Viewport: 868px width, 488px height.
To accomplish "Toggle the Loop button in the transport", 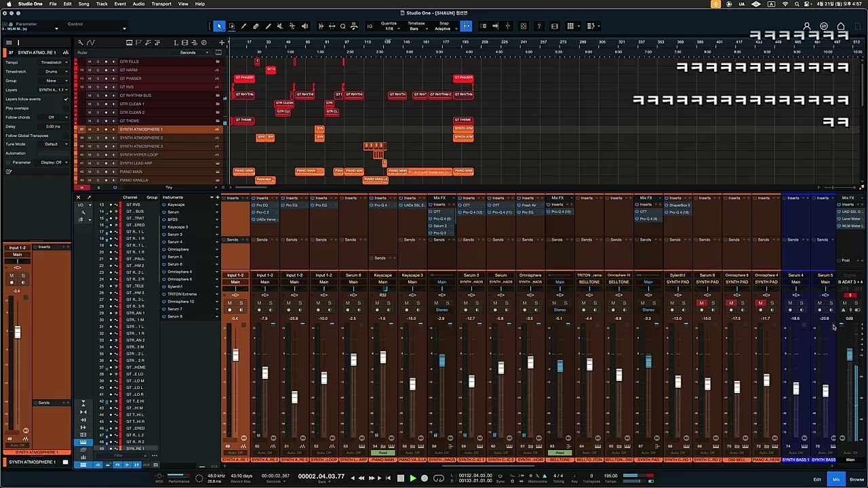I will (x=439, y=478).
